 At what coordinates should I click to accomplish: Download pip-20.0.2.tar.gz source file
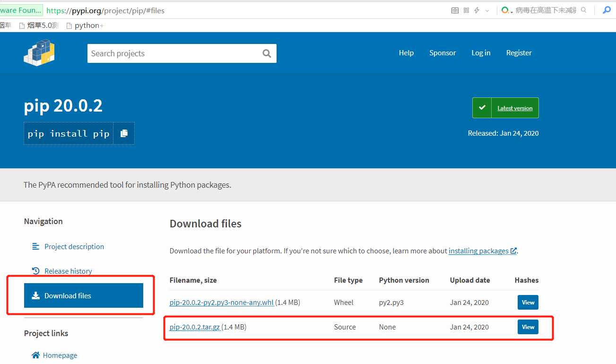click(x=195, y=327)
